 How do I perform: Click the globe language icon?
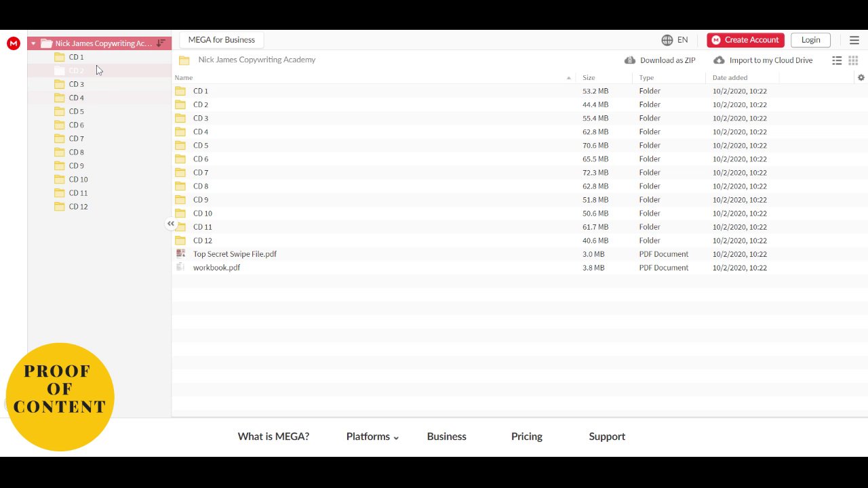point(667,40)
